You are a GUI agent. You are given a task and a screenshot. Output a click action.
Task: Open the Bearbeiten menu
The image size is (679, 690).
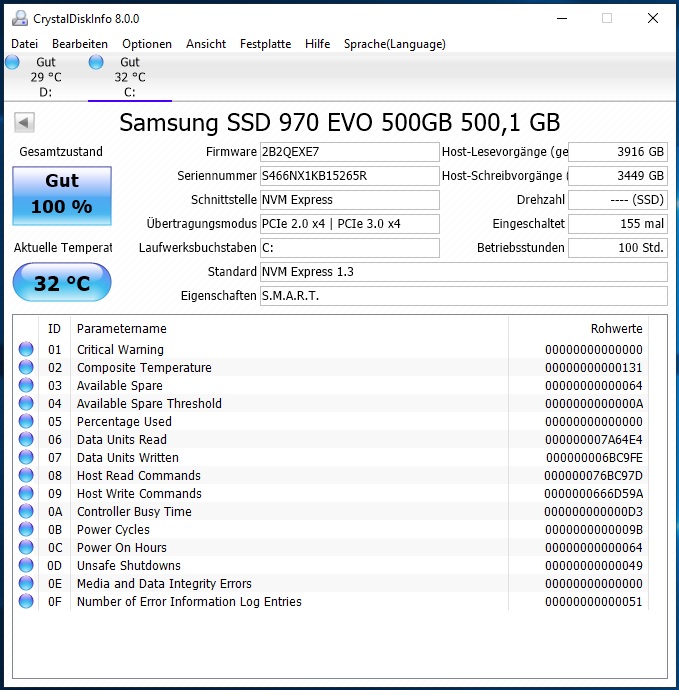click(80, 44)
